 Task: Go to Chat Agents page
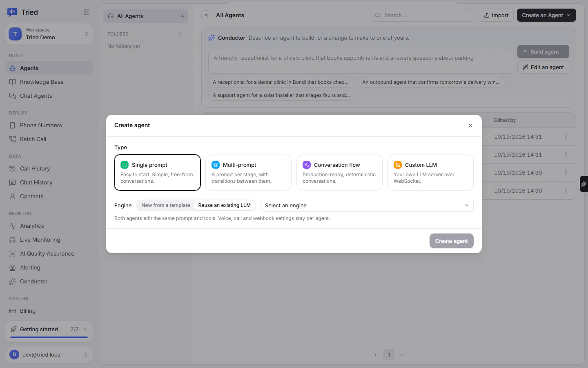click(x=49, y=96)
